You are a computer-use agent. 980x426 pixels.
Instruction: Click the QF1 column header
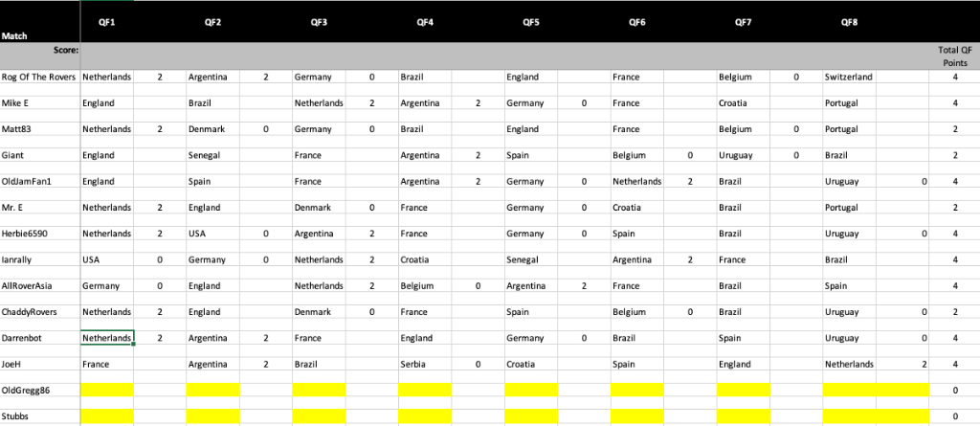[x=107, y=22]
